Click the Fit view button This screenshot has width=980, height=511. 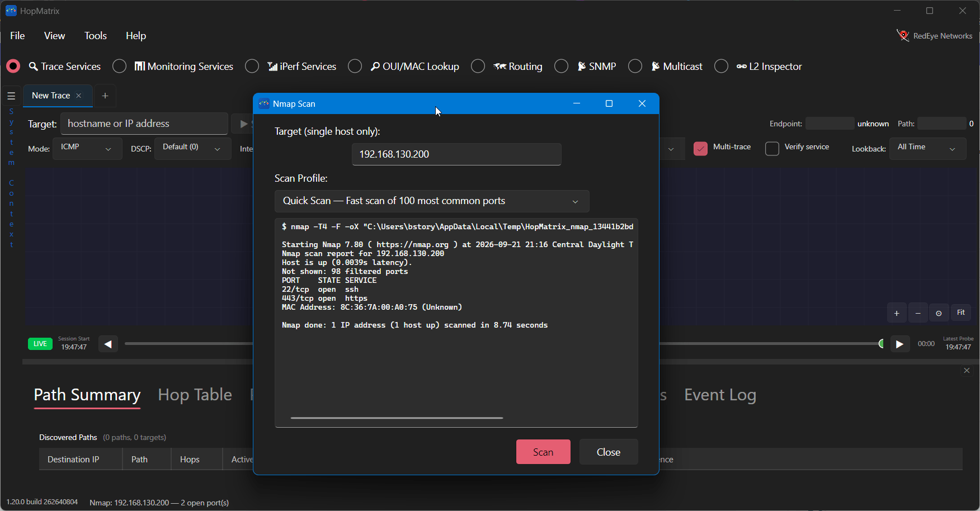pos(961,313)
